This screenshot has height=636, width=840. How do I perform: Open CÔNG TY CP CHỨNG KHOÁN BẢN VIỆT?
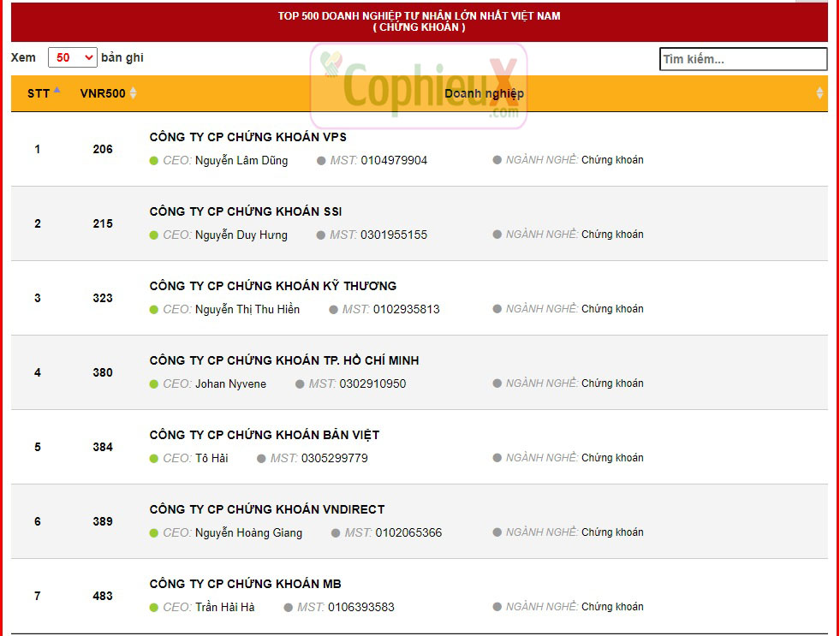[x=264, y=435]
